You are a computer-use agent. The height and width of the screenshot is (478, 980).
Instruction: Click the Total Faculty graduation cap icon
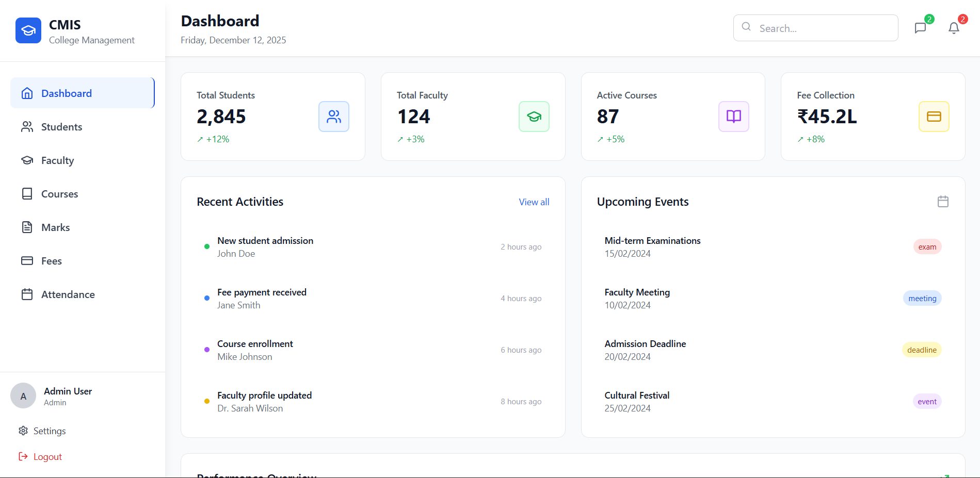pyautogui.click(x=534, y=117)
